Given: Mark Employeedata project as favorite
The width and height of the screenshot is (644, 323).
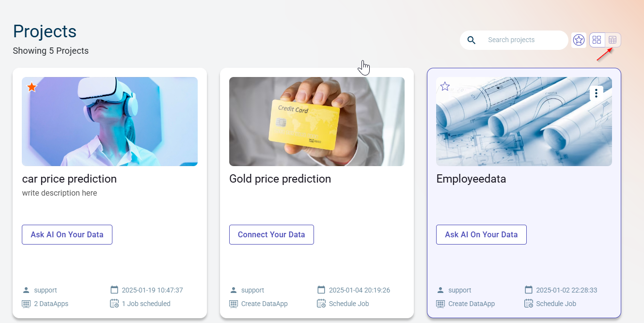Looking at the screenshot, I should click(x=445, y=86).
